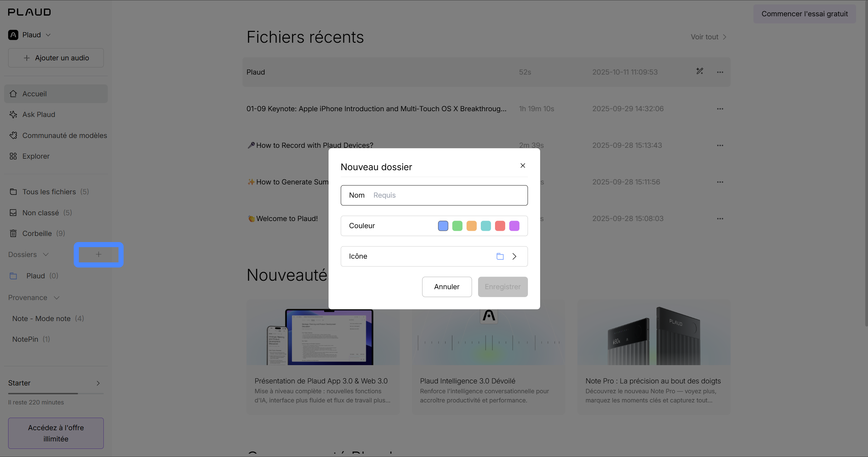Viewport: 868px width, 457px height.
Task: Click the remaining minutes progress bar
Action: pos(56,393)
